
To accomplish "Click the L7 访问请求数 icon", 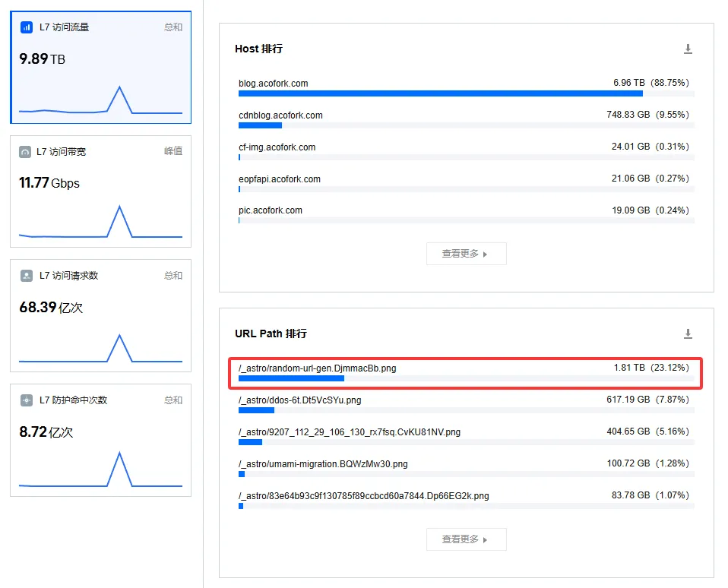I will tap(27, 276).
